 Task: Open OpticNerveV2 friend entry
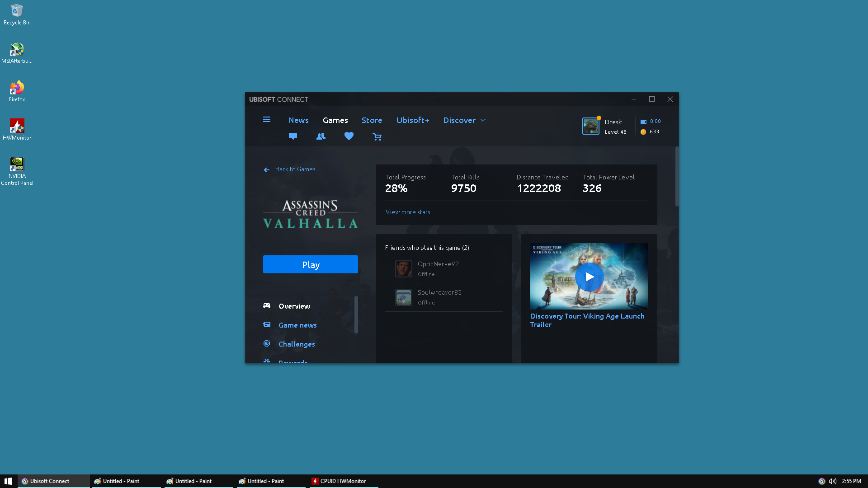click(444, 269)
